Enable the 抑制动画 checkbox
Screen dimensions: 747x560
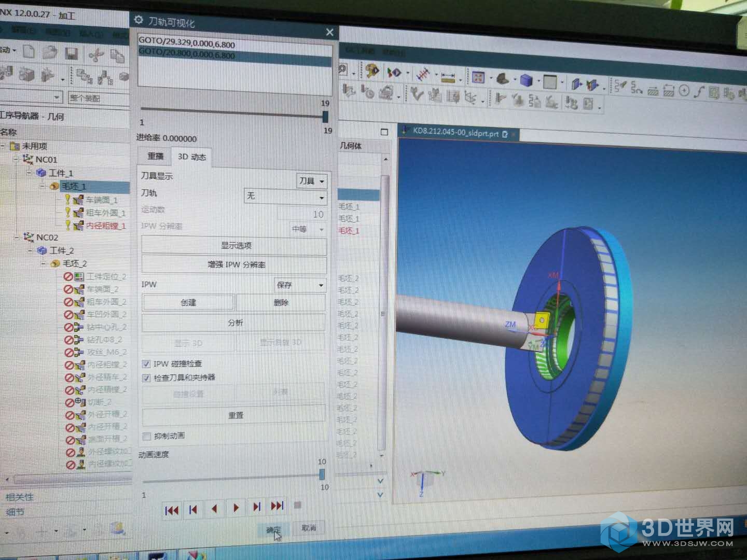[x=146, y=436]
